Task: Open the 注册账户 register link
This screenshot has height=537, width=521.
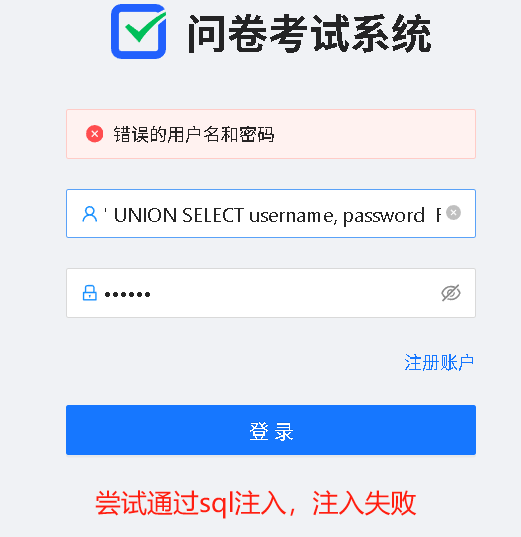Action: coord(439,363)
